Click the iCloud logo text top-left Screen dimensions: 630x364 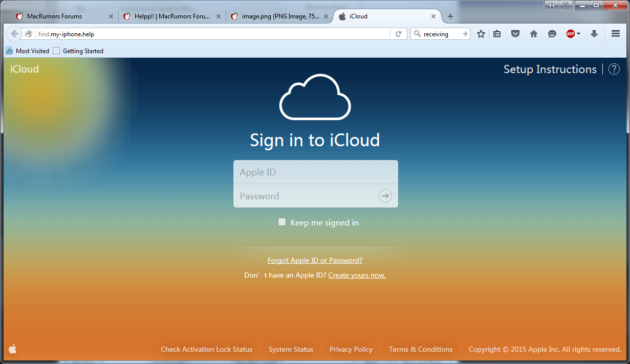coord(25,69)
